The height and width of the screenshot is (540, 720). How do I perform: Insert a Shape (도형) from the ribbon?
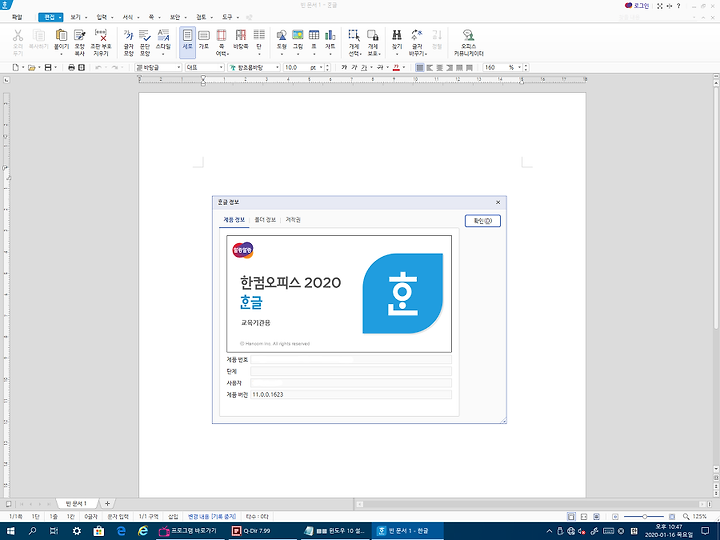click(x=281, y=36)
